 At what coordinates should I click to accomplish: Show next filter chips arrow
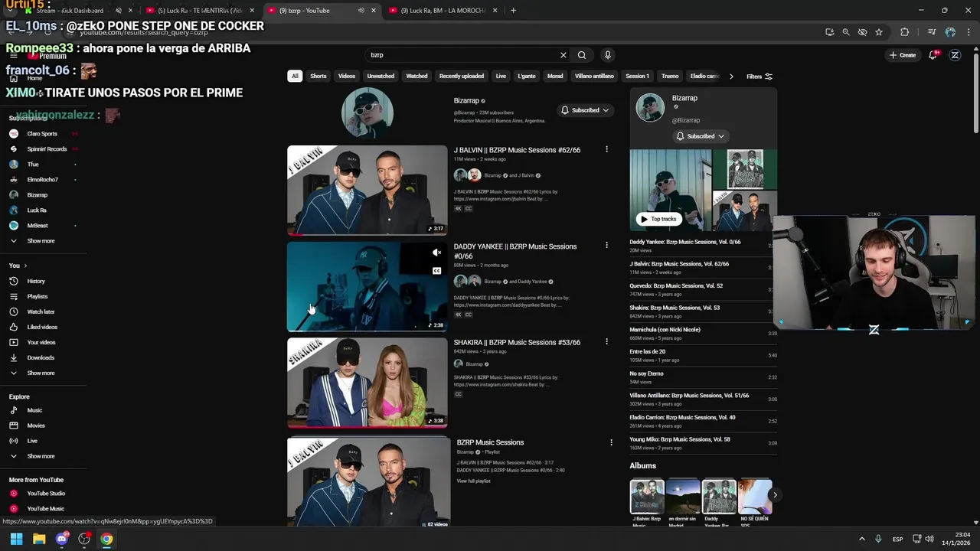[x=731, y=77]
